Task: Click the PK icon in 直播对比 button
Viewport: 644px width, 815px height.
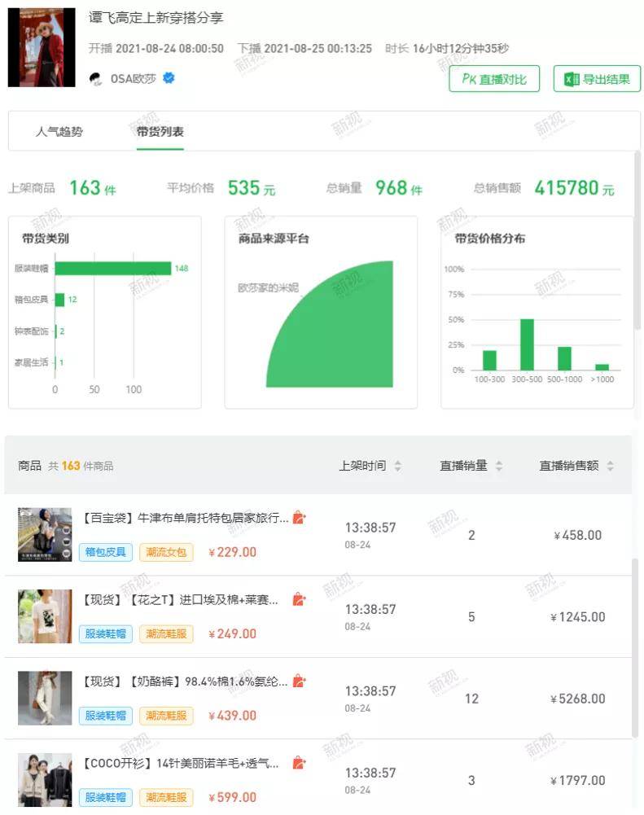Action: point(469,79)
